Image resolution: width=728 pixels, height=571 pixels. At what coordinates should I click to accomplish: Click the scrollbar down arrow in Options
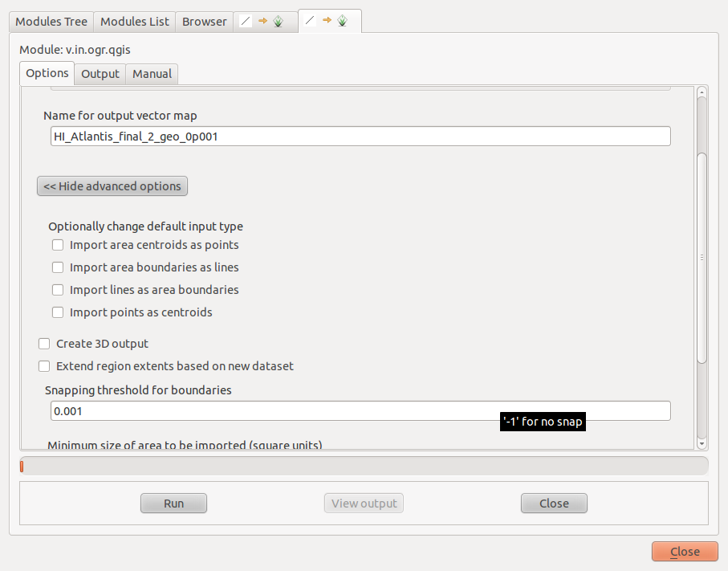702,443
